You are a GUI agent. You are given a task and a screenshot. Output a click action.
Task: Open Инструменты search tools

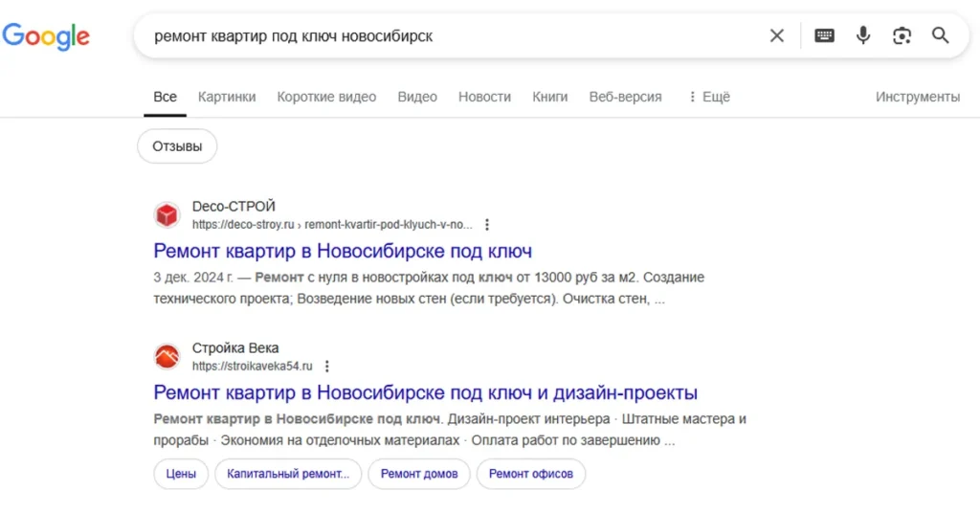[x=918, y=97]
